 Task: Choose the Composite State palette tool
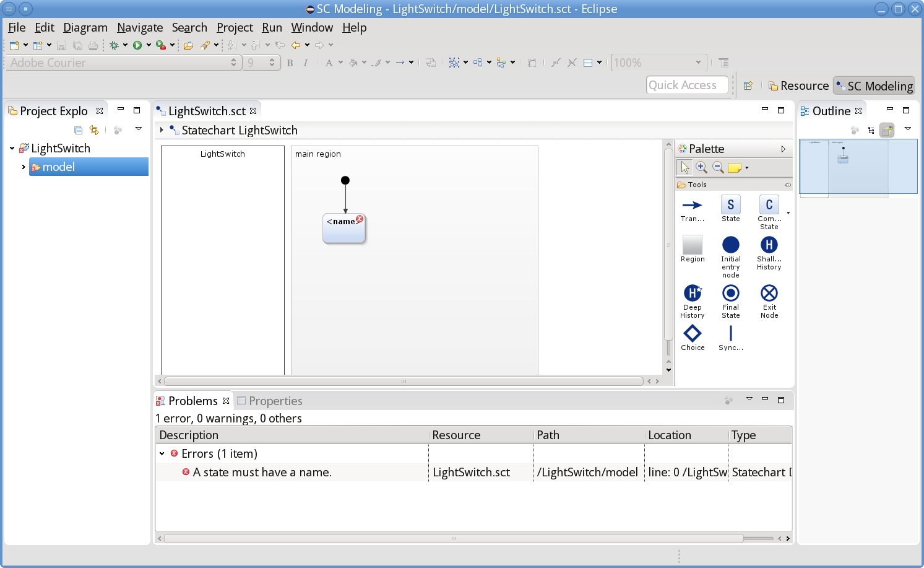click(x=769, y=213)
